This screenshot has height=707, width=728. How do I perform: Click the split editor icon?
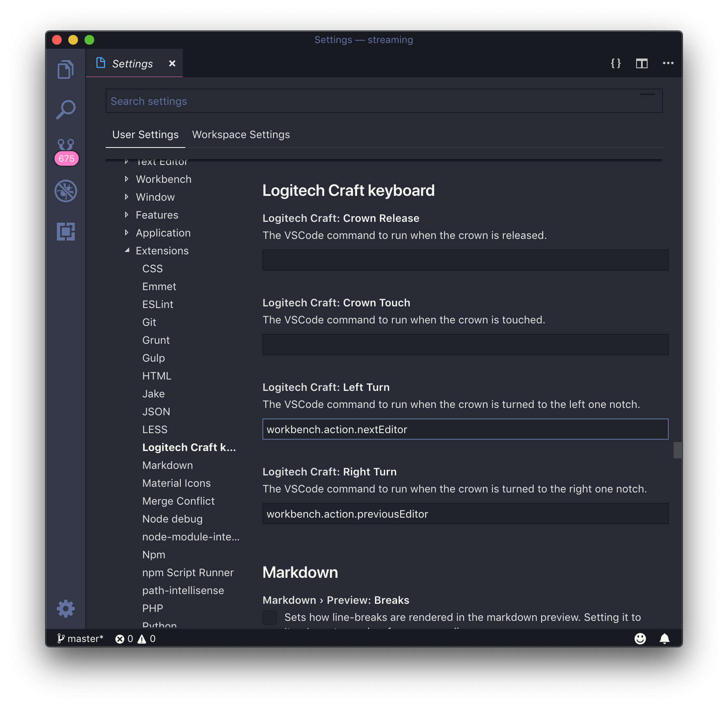642,63
